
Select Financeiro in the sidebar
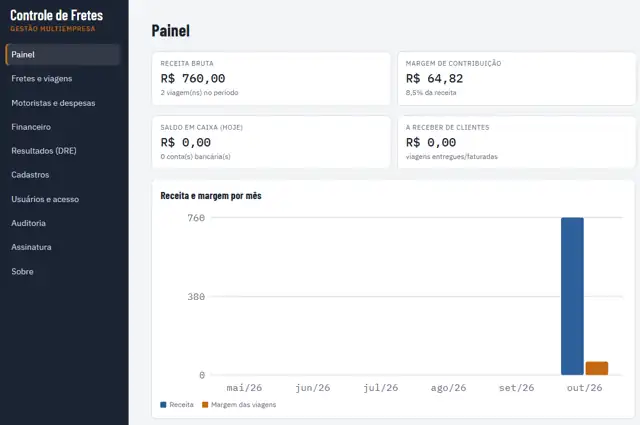(31, 127)
